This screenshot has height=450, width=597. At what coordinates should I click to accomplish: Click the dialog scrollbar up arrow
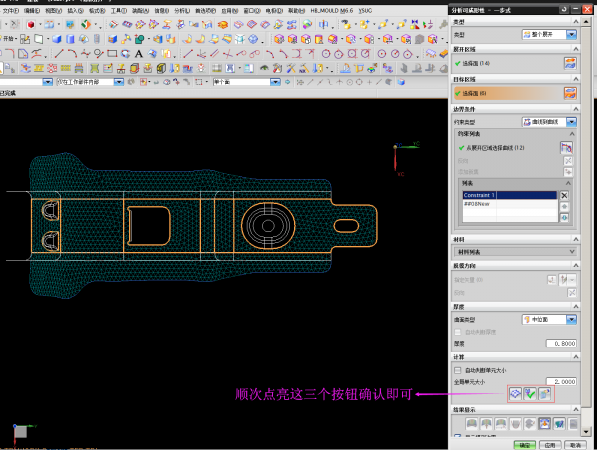pos(586,22)
